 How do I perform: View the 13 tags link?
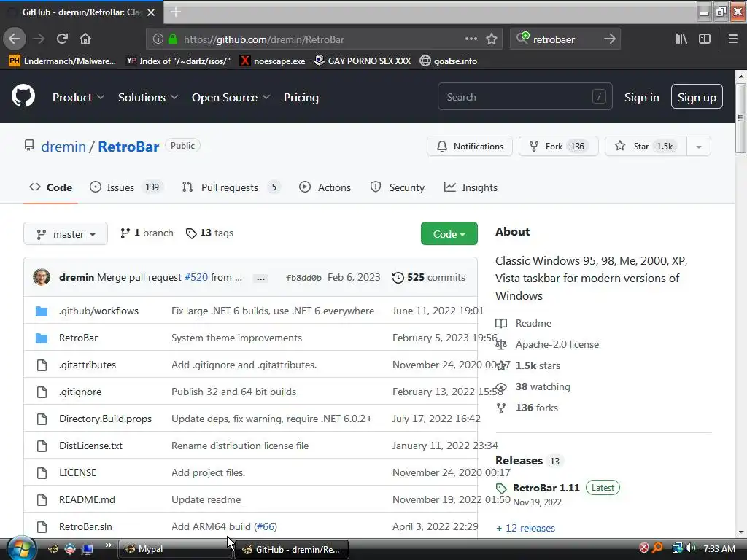tap(209, 233)
